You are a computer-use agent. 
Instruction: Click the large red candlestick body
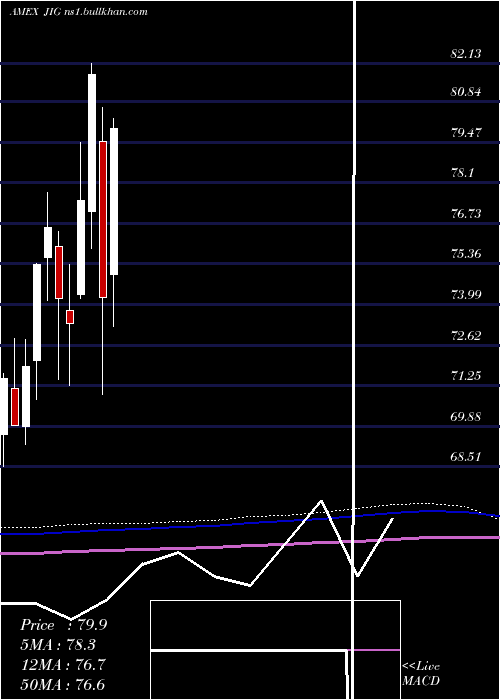click(x=103, y=219)
